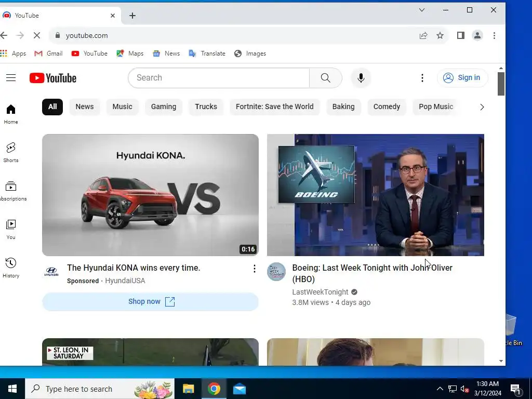Click the magnifier search button

tap(326, 78)
